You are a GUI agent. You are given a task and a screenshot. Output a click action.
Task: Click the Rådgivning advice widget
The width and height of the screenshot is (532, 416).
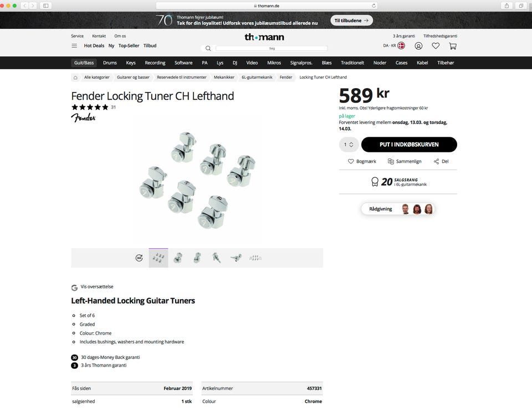(397, 209)
